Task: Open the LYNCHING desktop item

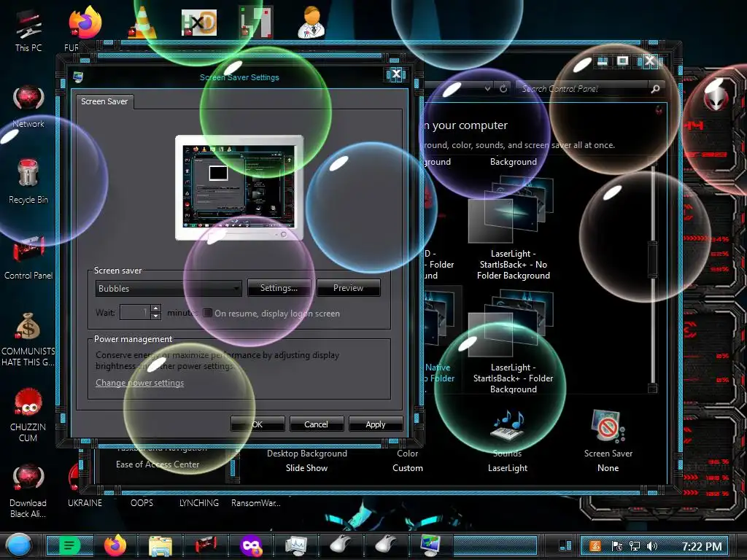Action: (x=199, y=503)
